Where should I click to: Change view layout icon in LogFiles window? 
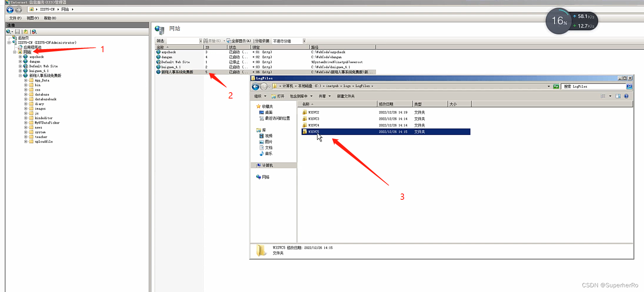coord(603,96)
